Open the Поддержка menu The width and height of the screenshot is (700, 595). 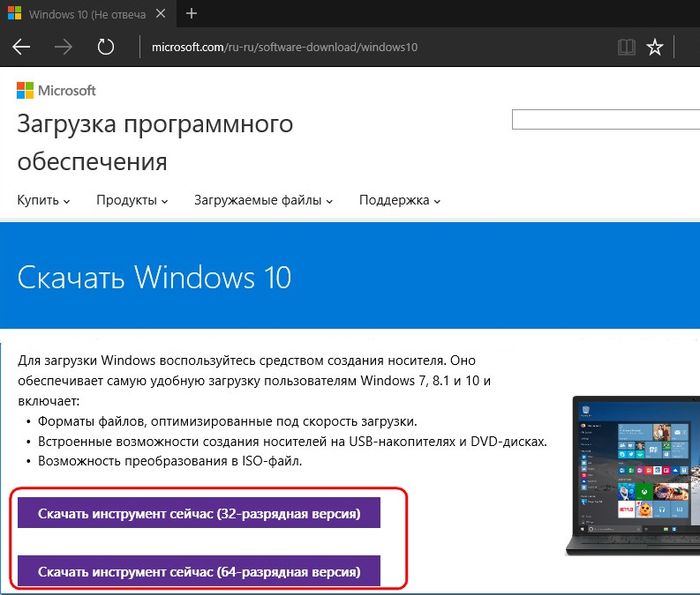[x=400, y=200]
